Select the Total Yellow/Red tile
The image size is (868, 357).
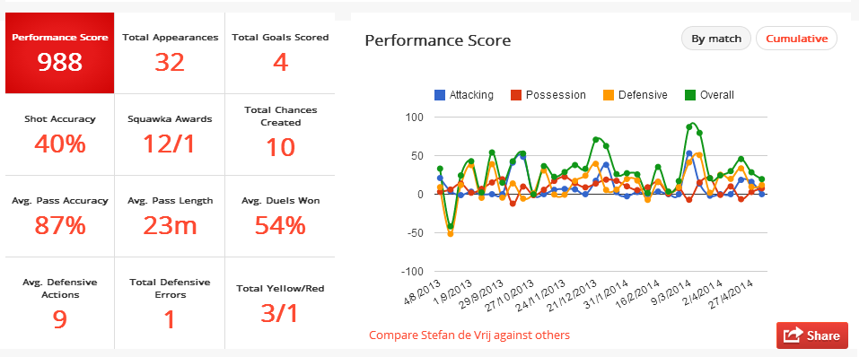tap(280, 303)
